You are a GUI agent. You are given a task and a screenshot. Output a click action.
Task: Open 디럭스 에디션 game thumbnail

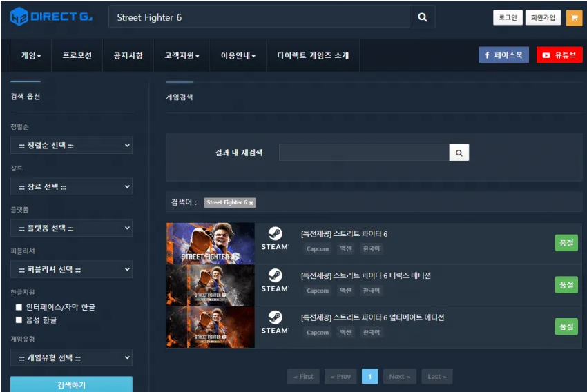211,286
